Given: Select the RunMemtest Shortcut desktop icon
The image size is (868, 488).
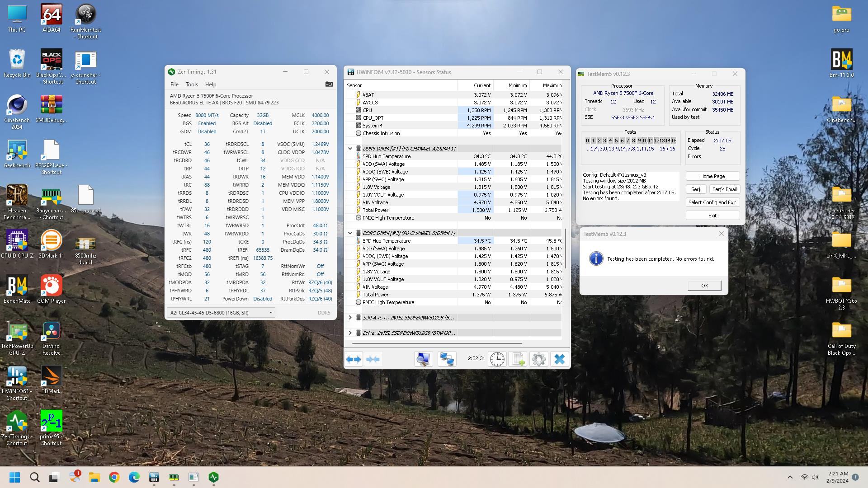Looking at the screenshot, I should click(86, 22).
